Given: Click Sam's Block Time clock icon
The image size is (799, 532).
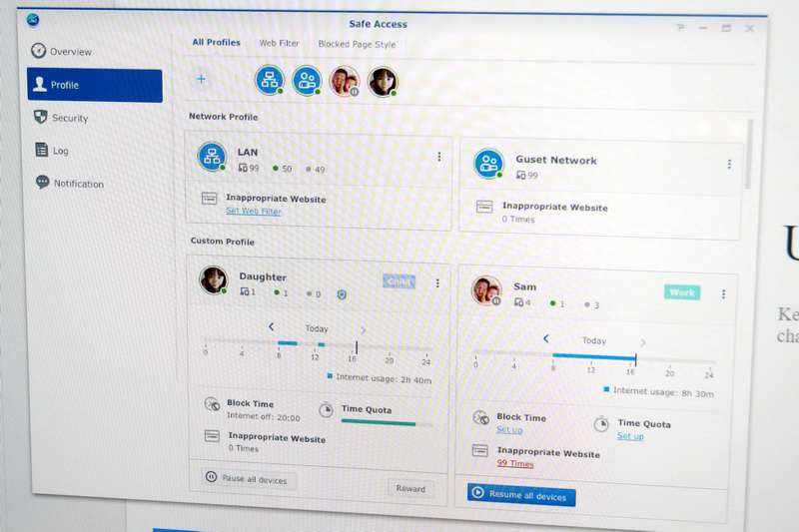Looking at the screenshot, I should click(481, 418).
